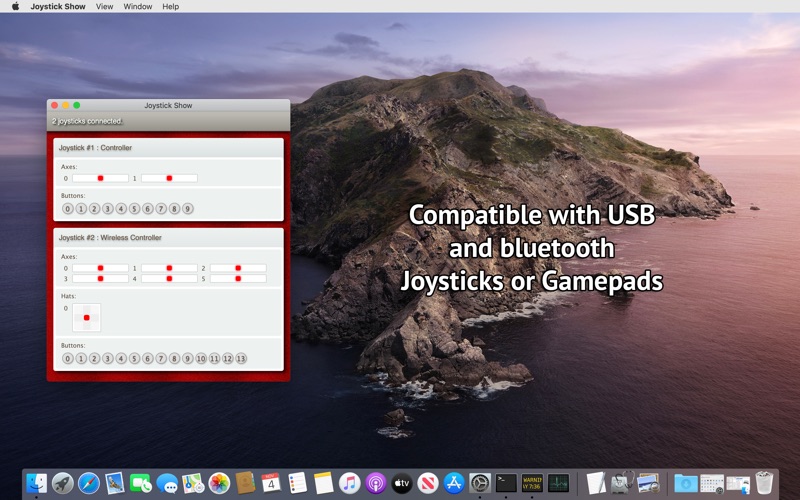800x500 pixels.
Task: Open System Preferences from dock
Action: tap(480, 483)
